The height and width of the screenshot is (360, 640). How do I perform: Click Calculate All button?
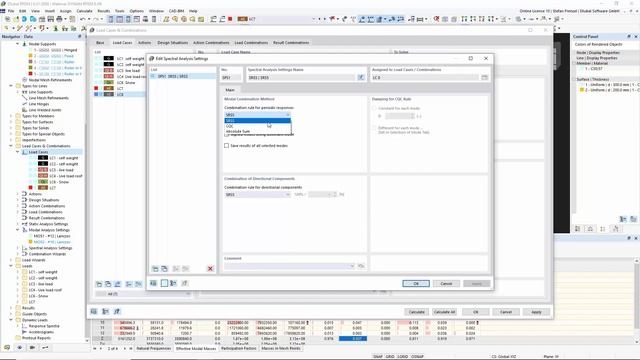(444, 312)
